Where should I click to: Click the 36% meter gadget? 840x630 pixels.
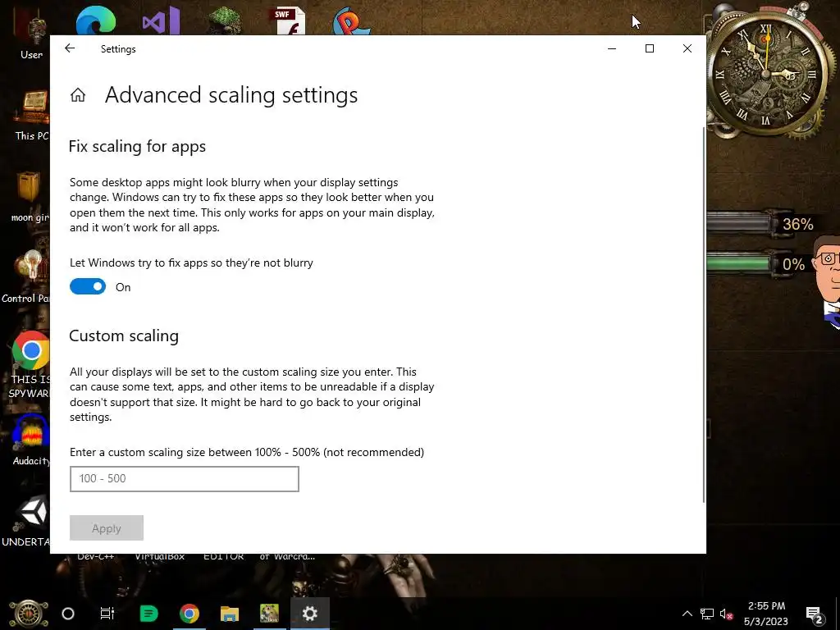coord(762,223)
